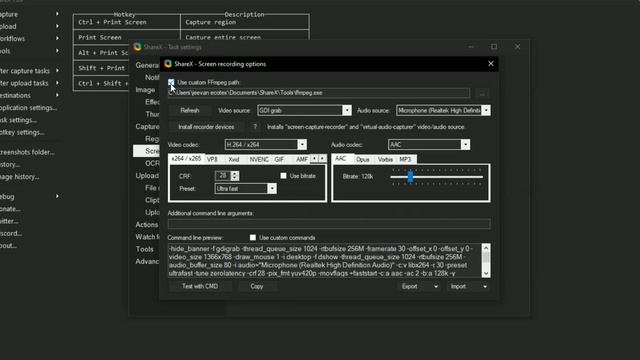Close the Screen recording options dialog
This screenshot has width=640, height=360.
pyautogui.click(x=491, y=64)
